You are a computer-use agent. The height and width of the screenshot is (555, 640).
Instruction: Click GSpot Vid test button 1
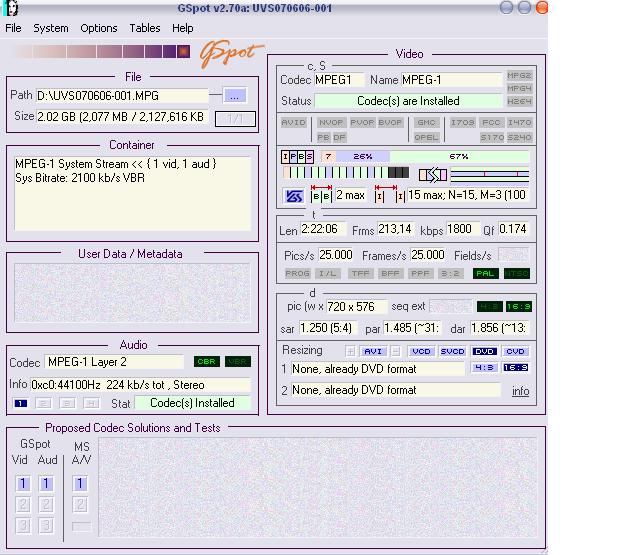coord(23,484)
